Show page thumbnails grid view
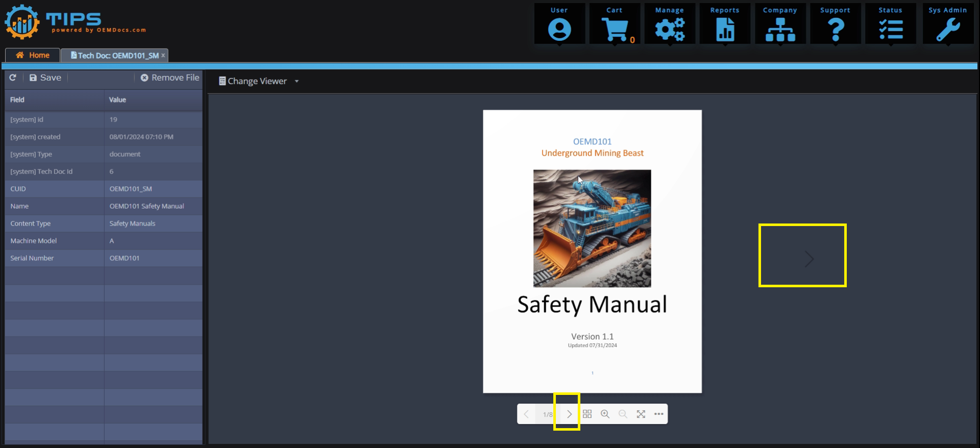Image resolution: width=980 pixels, height=448 pixels. pyautogui.click(x=587, y=414)
